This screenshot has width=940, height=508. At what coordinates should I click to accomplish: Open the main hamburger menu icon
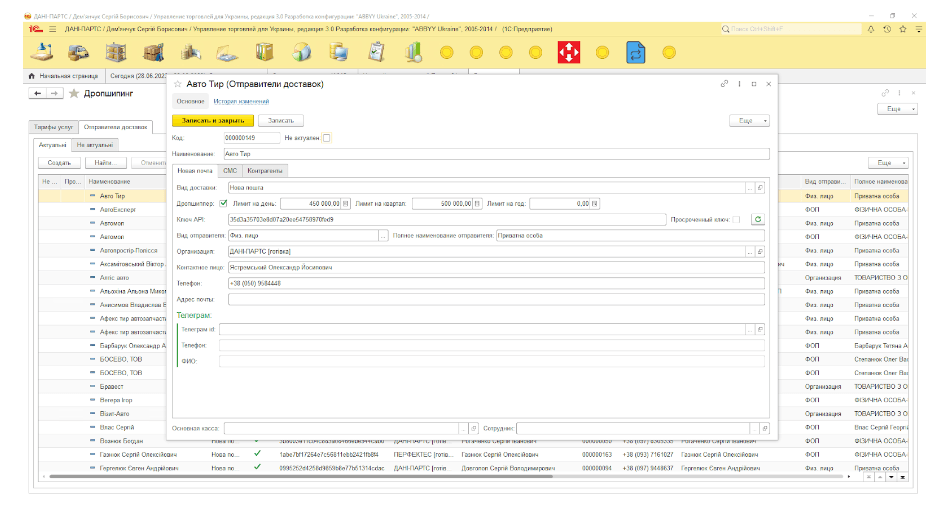(52, 29)
